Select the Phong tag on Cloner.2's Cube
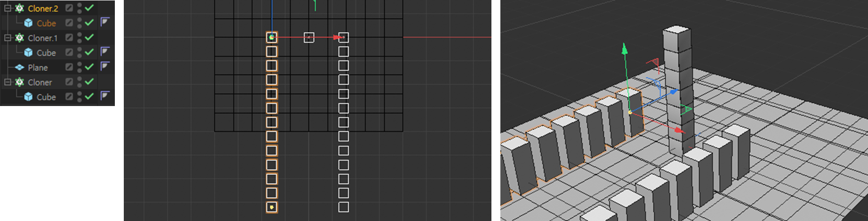This screenshot has height=221, width=868. [x=105, y=22]
